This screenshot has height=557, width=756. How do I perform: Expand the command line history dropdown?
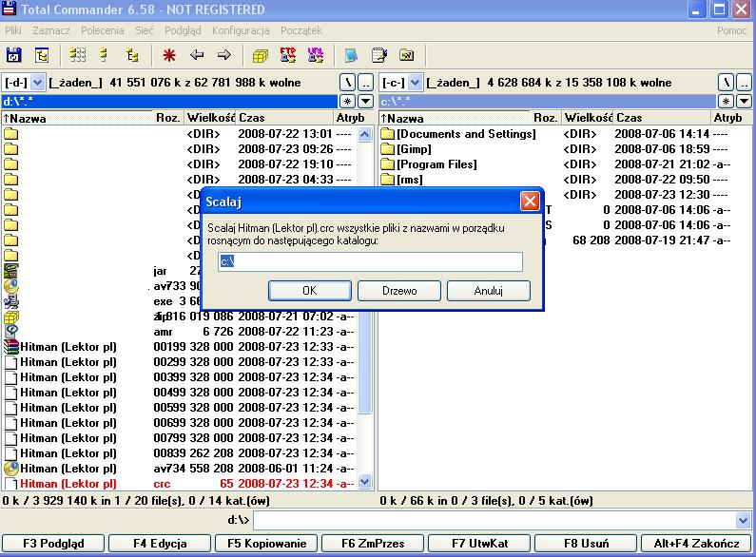click(743, 520)
